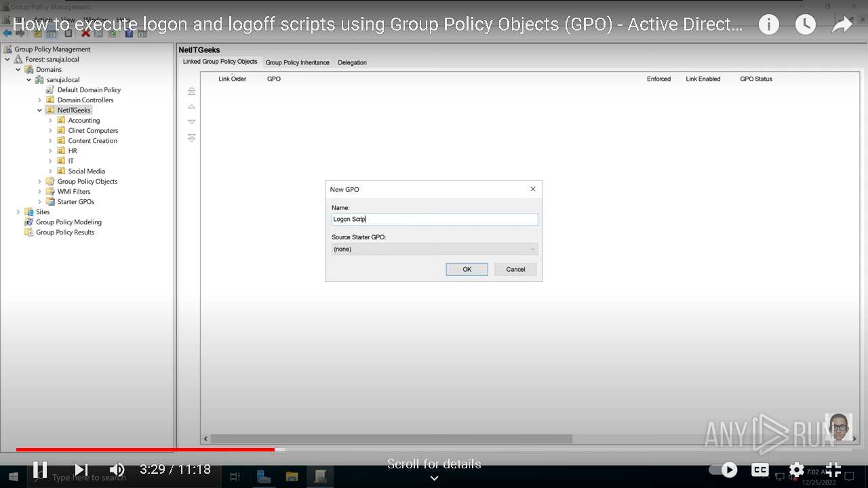Open the Source Starter GPO dropdown

(435, 249)
